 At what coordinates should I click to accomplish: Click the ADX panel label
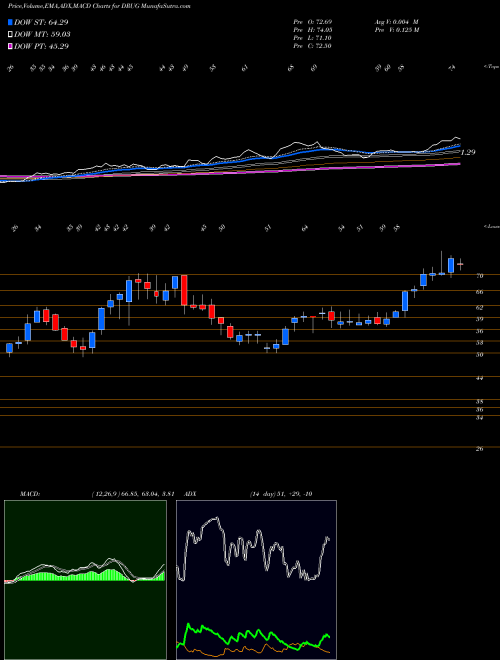click(191, 494)
